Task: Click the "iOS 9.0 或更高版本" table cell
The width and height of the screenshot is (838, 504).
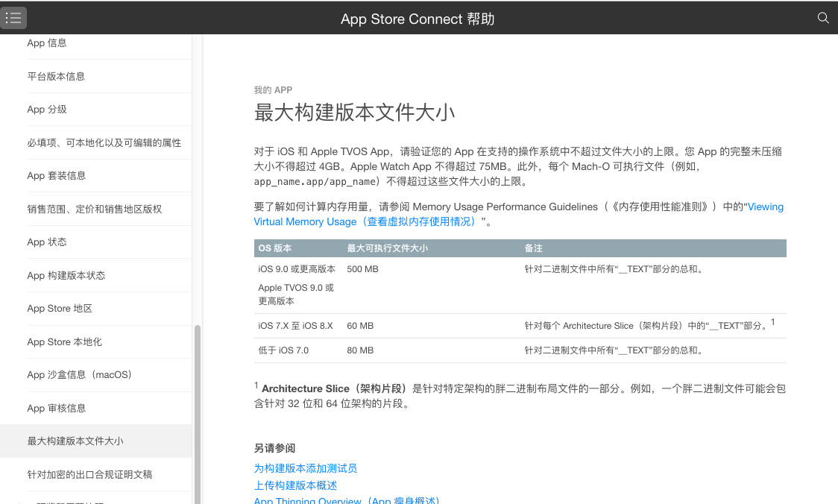Action: coord(297,269)
